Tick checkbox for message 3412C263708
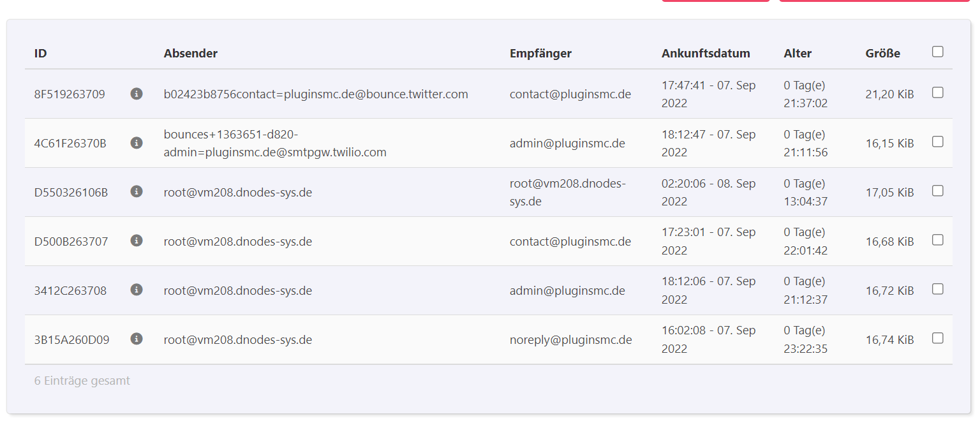 (937, 289)
